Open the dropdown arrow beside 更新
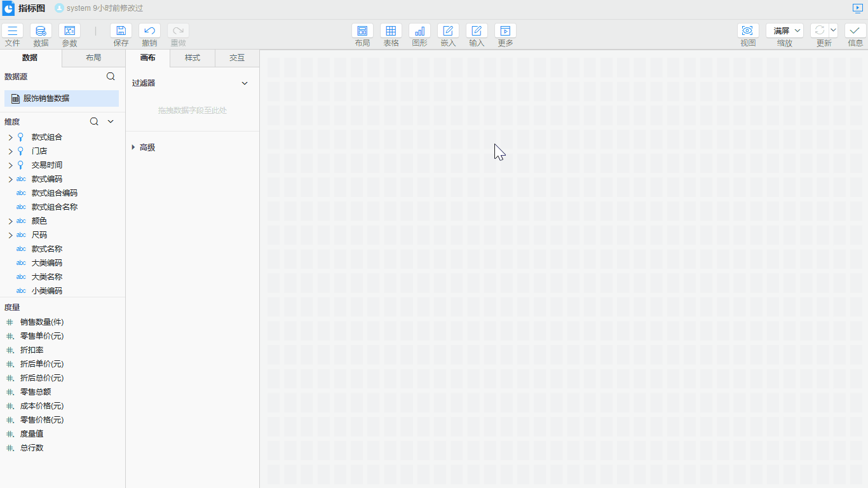 tap(833, 30)
